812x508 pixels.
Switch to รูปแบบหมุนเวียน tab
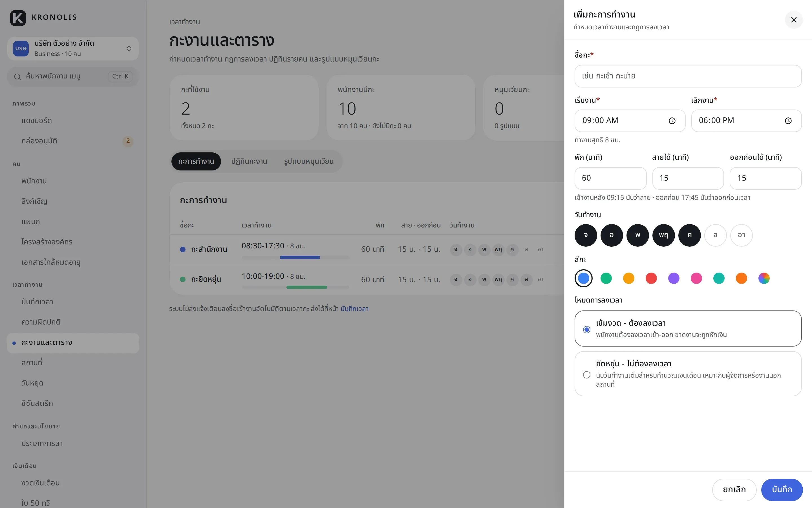pyautogui.click(x=309, y=162)
